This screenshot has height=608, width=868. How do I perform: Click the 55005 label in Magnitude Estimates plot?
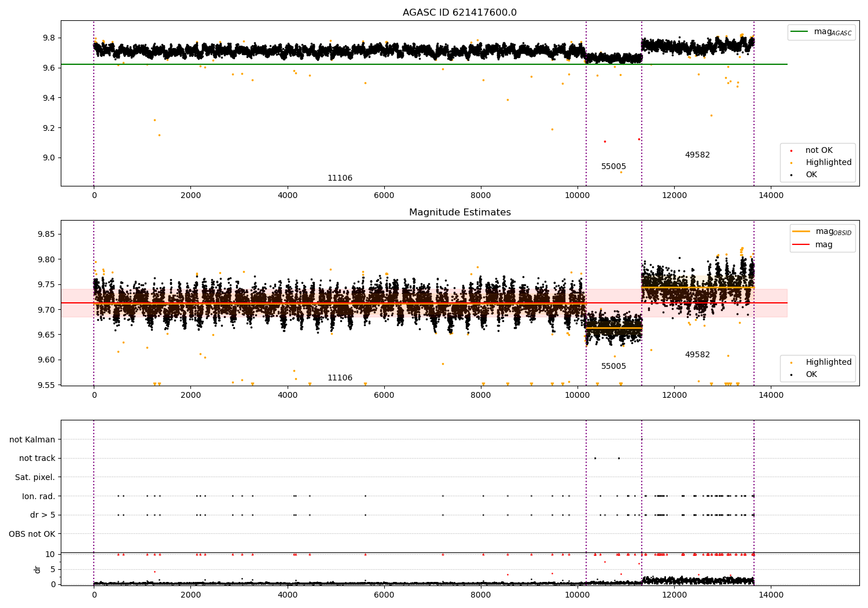pos(613,367)
